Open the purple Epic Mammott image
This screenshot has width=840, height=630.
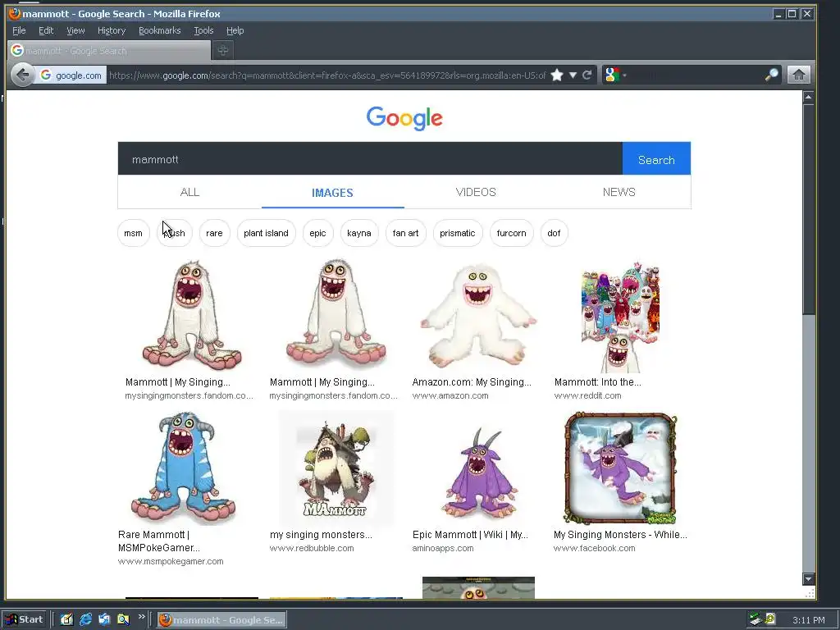click(x=478, y=472)
